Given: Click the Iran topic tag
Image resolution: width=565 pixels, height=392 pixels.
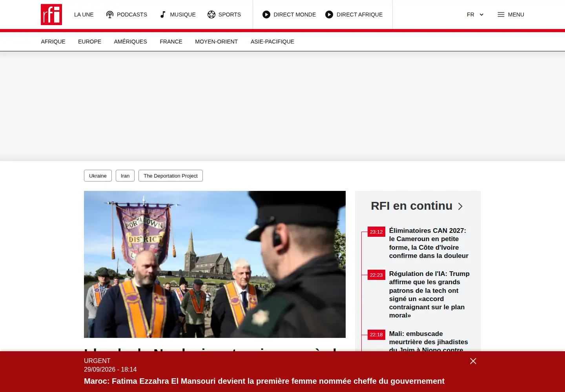Looking at the screenshot, I should 125,176.
